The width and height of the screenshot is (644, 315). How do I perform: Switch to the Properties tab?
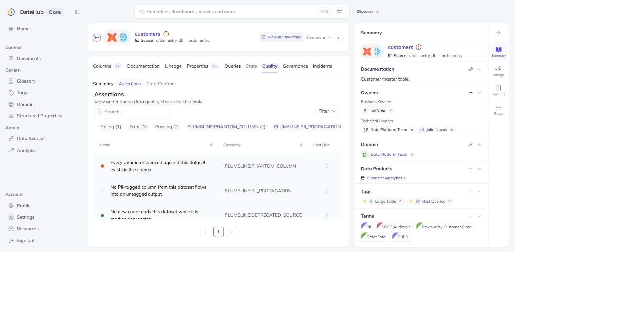(x=203, y=66)
